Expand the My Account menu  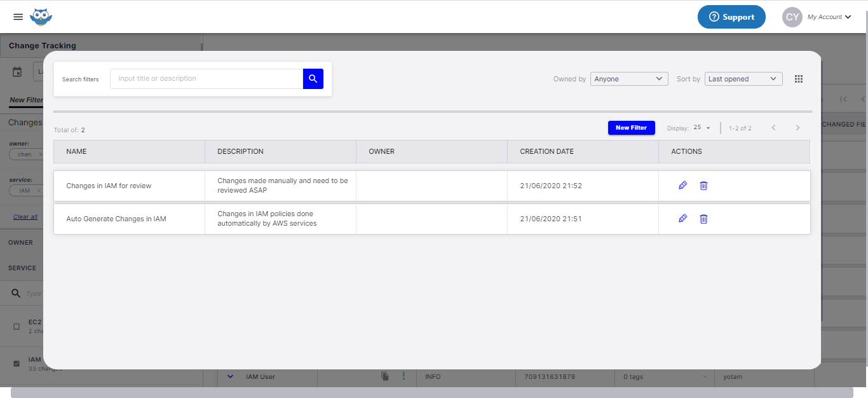point(829,17)
